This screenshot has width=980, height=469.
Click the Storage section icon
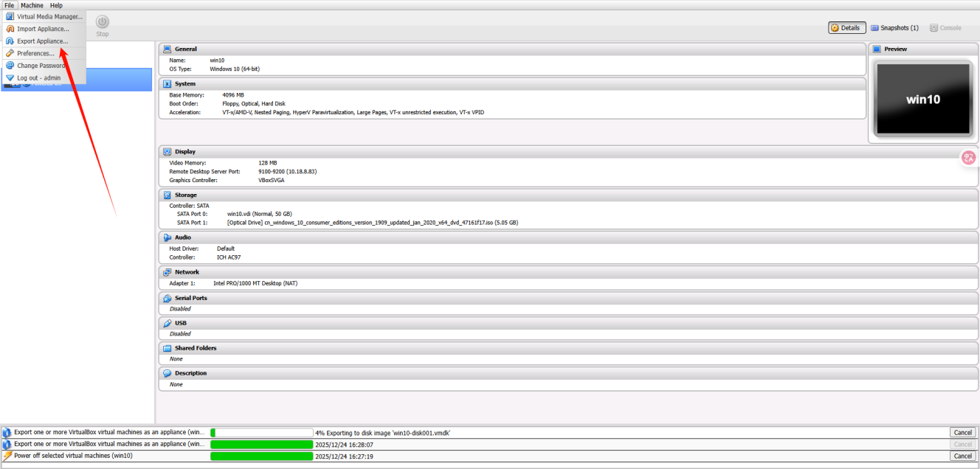[x=167, y=195]
